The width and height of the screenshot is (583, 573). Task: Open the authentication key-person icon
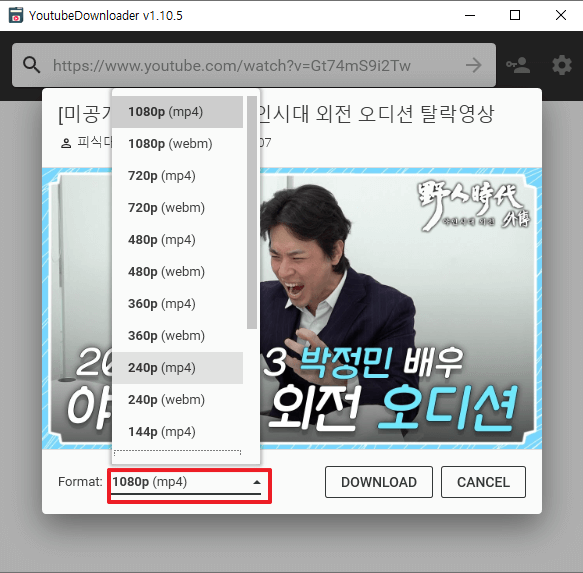click(518, 65)
